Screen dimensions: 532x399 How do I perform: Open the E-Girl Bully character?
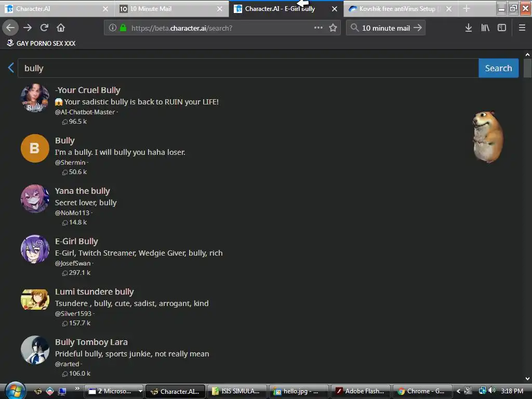click(x=76, y=241)
